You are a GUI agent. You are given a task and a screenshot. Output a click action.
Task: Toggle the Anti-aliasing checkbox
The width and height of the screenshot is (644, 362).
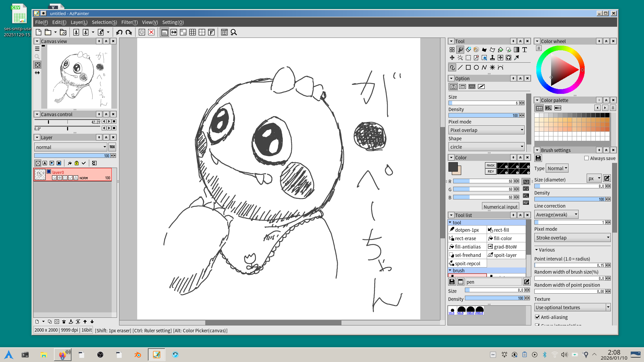537,317
